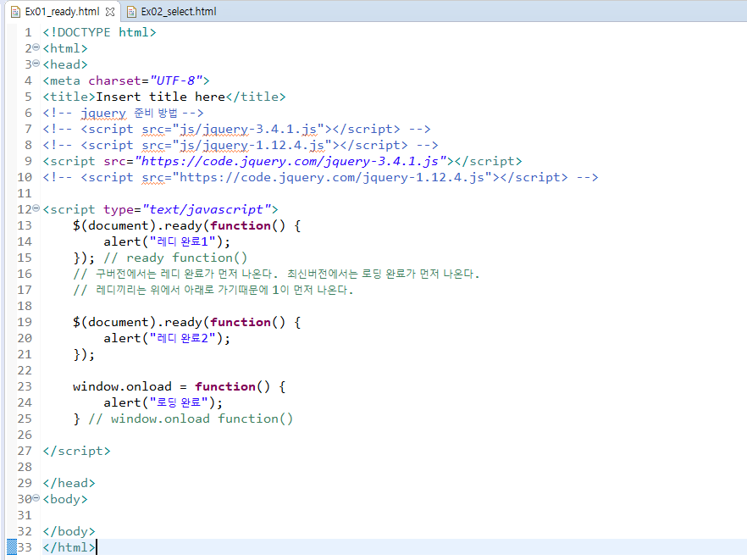Screen dimensions: 747x560
Task: Click the meta charset UTF-8 line
Action: click(x=126, y=80)
